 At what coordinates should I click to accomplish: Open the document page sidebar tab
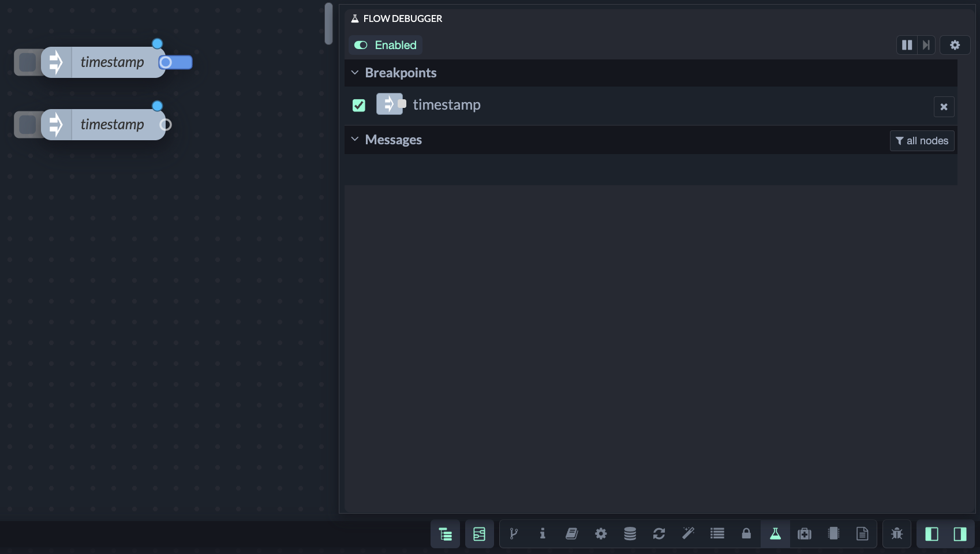tap(862, 534)
